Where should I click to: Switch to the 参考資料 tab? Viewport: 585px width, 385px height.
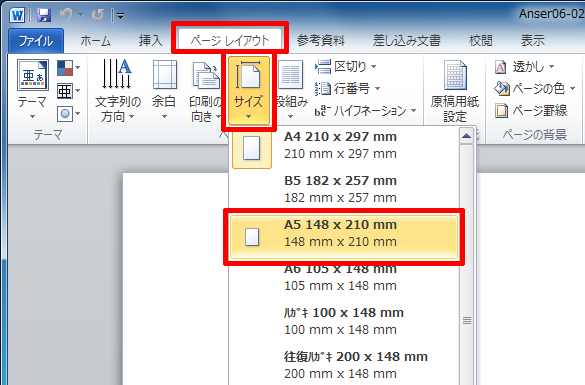coord(320,40)
